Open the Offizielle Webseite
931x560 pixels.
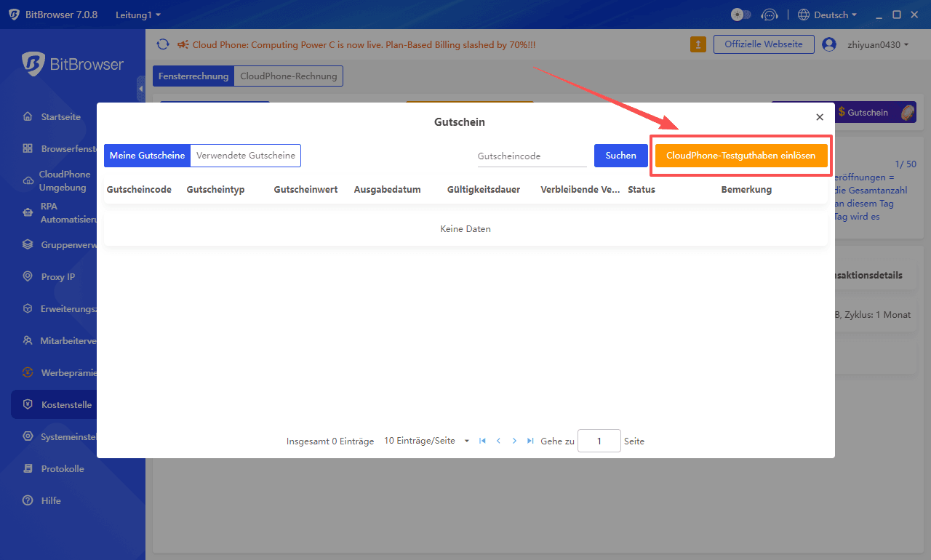[x=764, y=44]
